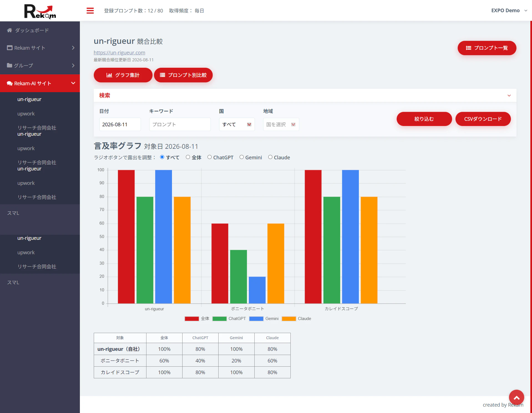532x413 pixels.
Task: Click the 40% cell in the table
Action: 200,361
